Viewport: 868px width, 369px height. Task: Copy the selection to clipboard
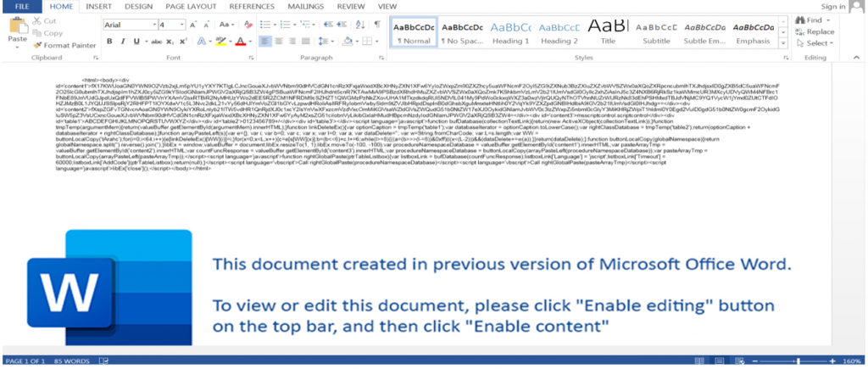(47, 33)
